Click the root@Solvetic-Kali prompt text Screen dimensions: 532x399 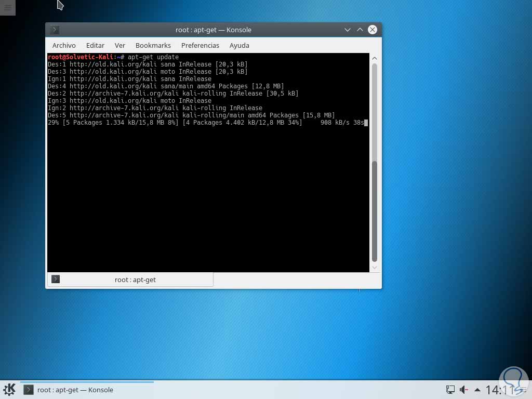[x=81, y=57]
